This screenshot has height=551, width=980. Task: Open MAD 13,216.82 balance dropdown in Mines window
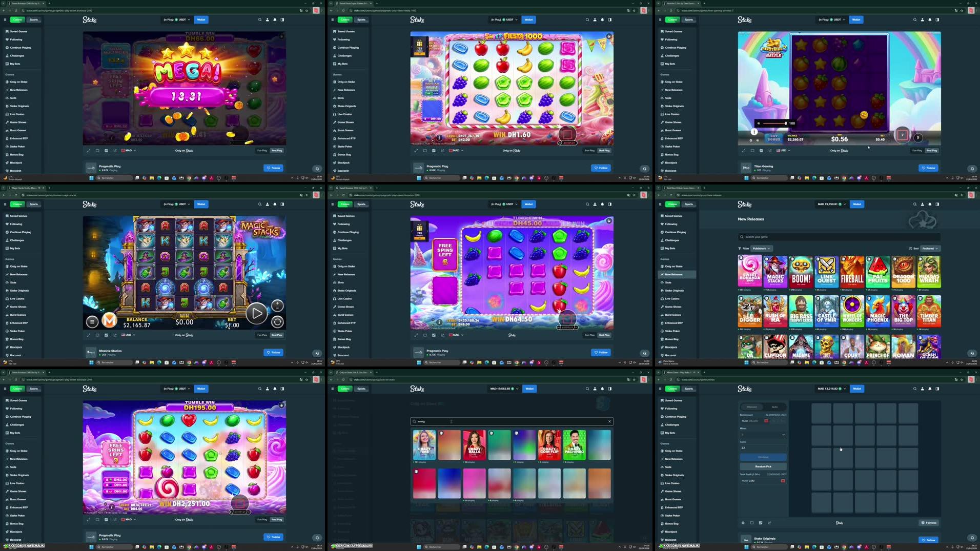point(832,389)
